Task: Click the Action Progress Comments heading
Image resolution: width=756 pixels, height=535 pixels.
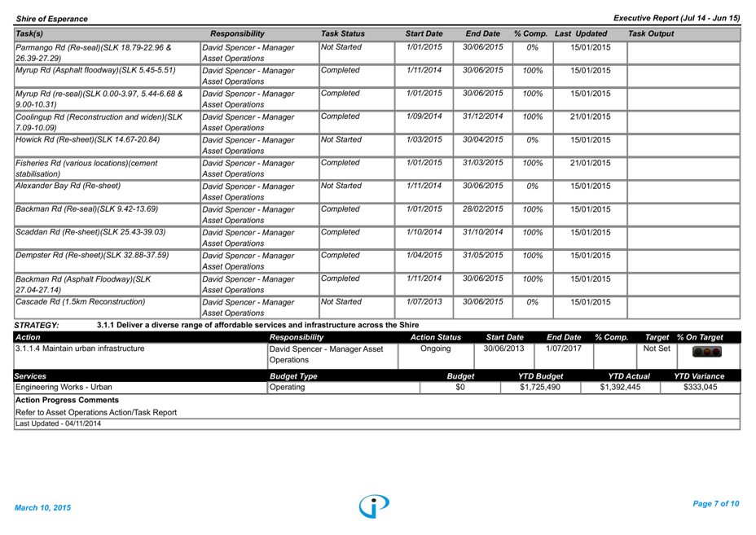Action: click(67, 401)
